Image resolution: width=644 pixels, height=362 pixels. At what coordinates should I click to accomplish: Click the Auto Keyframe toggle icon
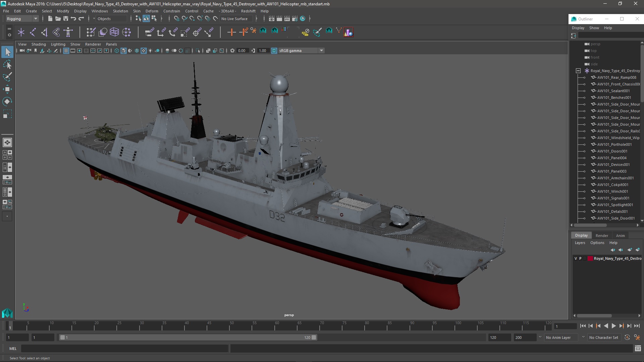tap(627, 338)
